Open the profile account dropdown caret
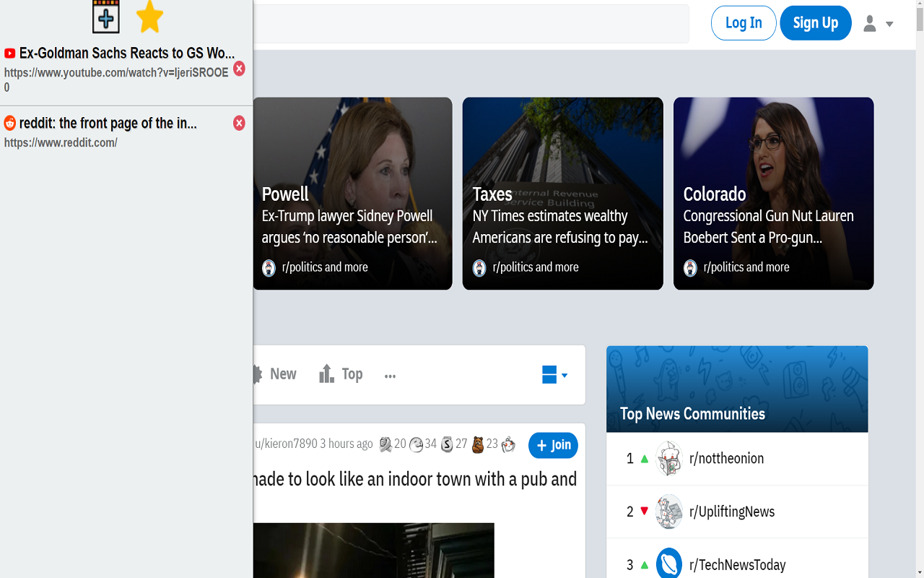This screenshot has height=578, width=924. point(889,24)
